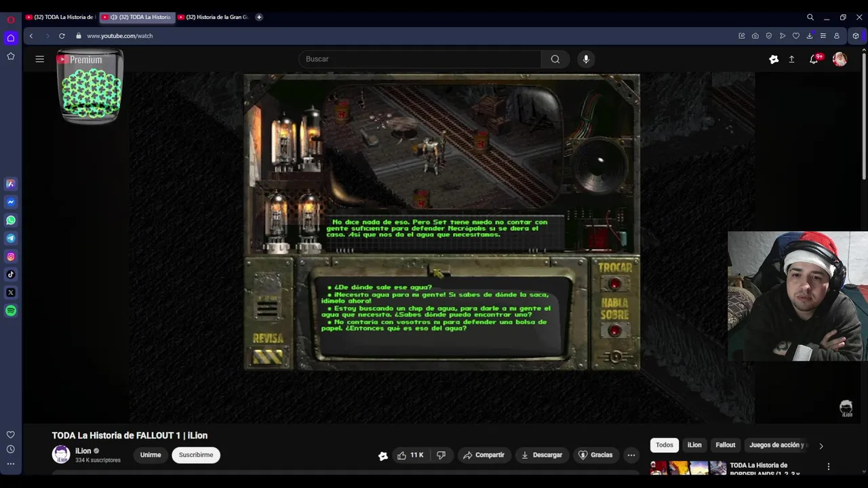
Task: Click the Gracias thanks button
Action: pos(595,455)
